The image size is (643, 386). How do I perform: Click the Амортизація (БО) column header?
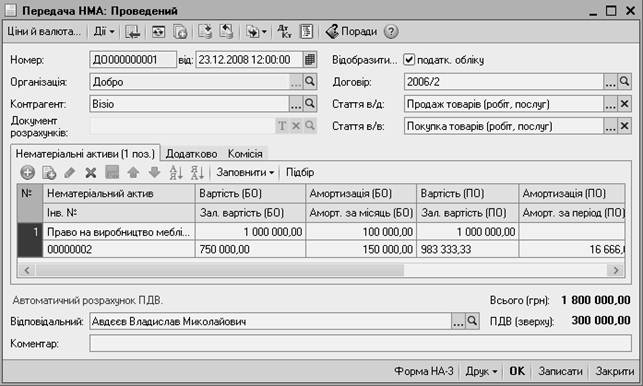361,193
